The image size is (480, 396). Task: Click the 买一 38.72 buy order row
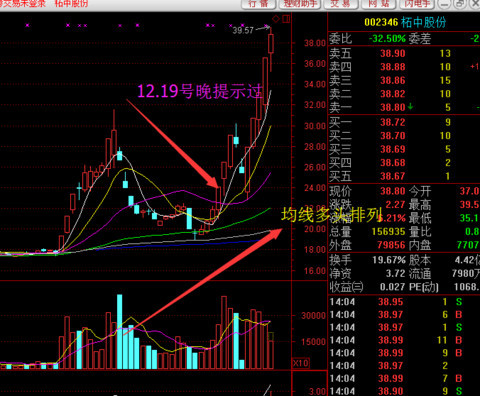click(x=404, y=122)
